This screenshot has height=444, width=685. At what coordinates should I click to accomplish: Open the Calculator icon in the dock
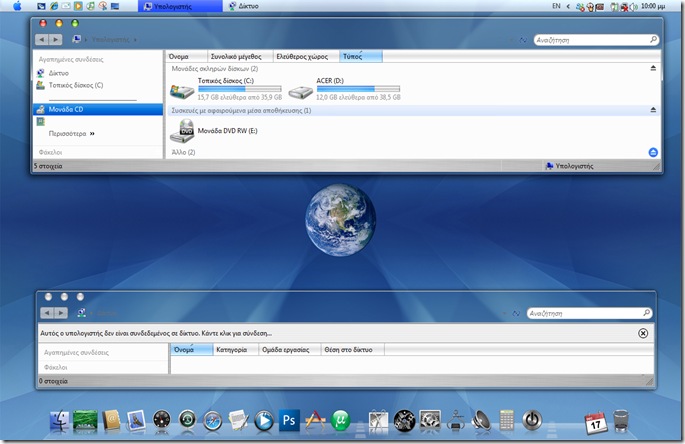pos(506,420)
